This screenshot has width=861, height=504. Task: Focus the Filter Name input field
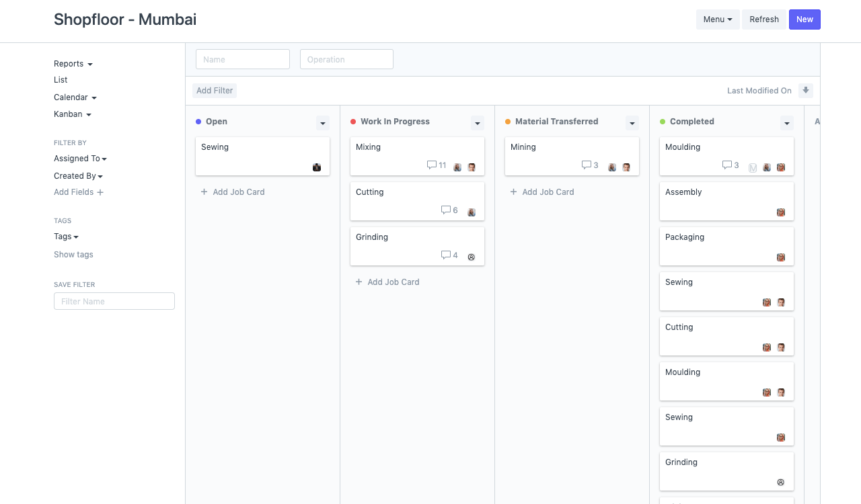click(x=114, y=301)
